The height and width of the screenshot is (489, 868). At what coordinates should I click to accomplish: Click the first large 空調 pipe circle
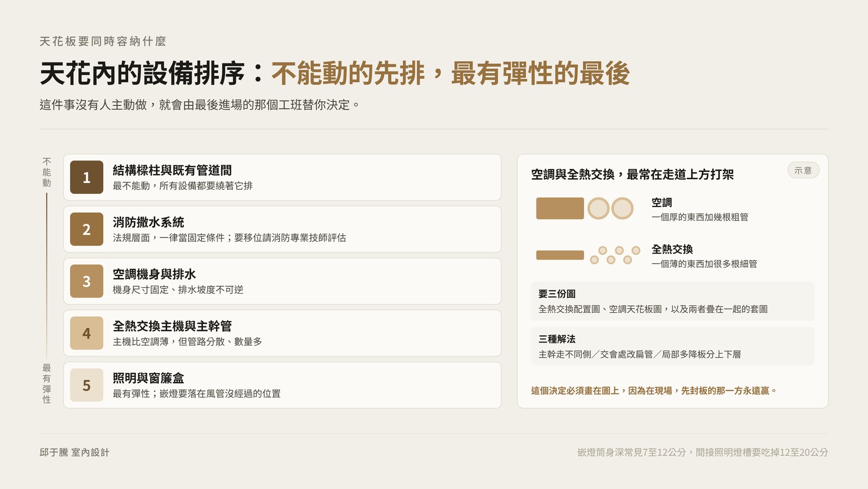[599, 208]
